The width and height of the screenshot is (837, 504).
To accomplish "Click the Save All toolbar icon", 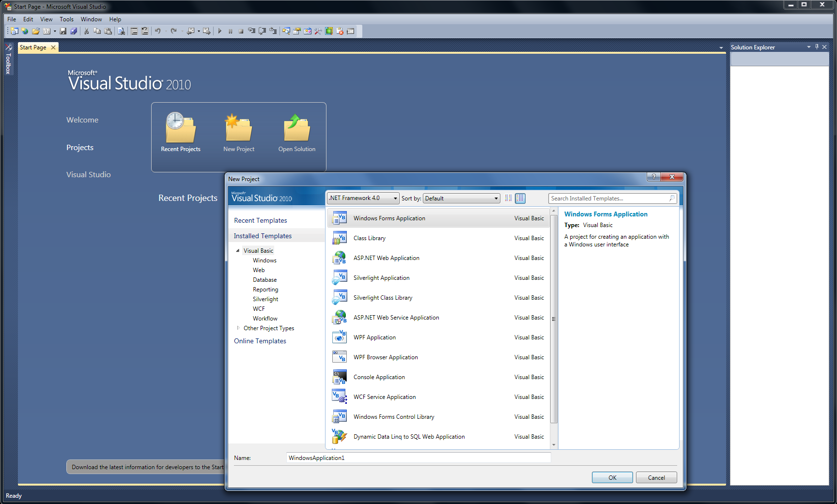I will 74,31.
